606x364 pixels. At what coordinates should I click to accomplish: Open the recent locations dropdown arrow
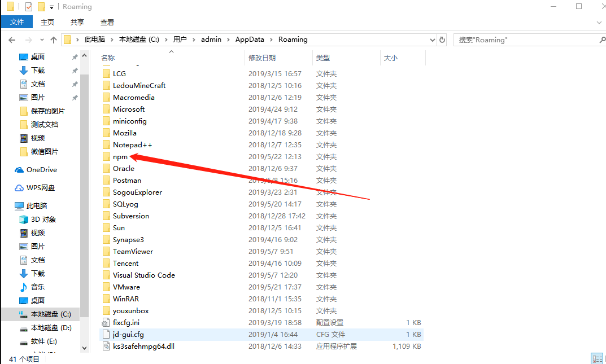[x=42, y=40]
